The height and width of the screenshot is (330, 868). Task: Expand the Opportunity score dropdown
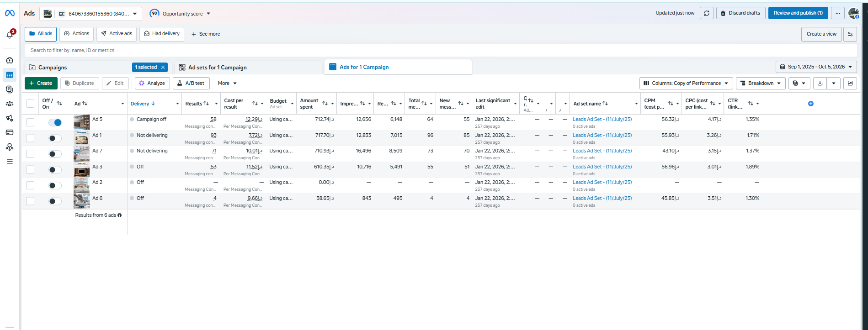(208, 14)
